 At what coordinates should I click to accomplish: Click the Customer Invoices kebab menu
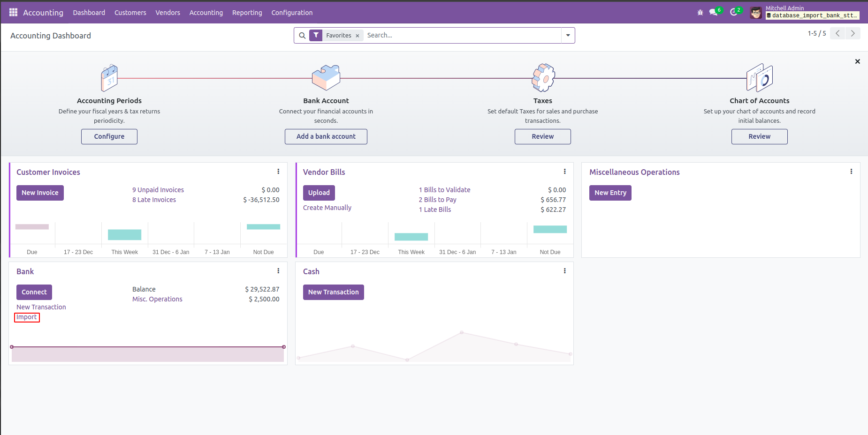point(278,172)
